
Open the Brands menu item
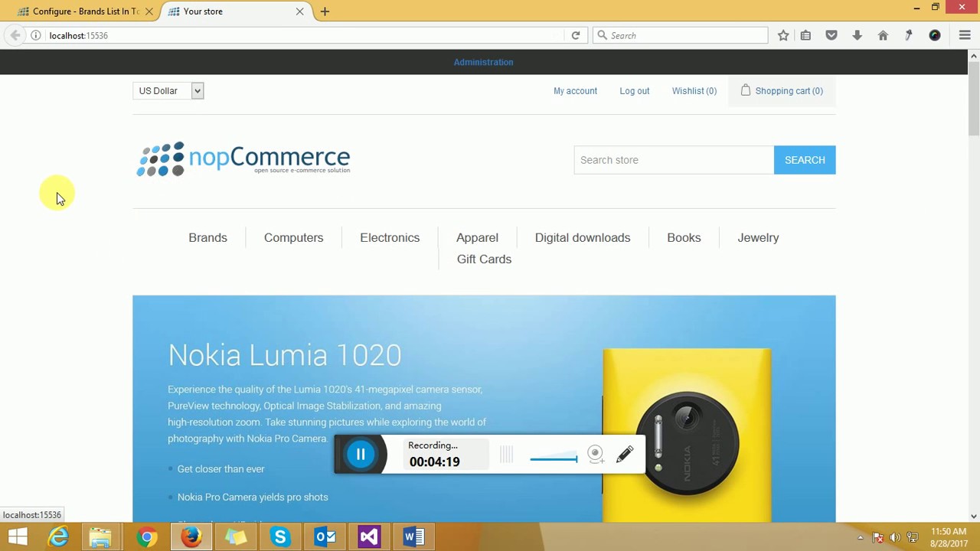coord(207,237)
